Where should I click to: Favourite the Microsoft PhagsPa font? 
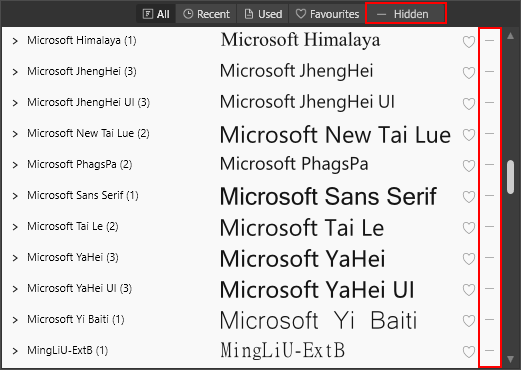tap(469, 166)
